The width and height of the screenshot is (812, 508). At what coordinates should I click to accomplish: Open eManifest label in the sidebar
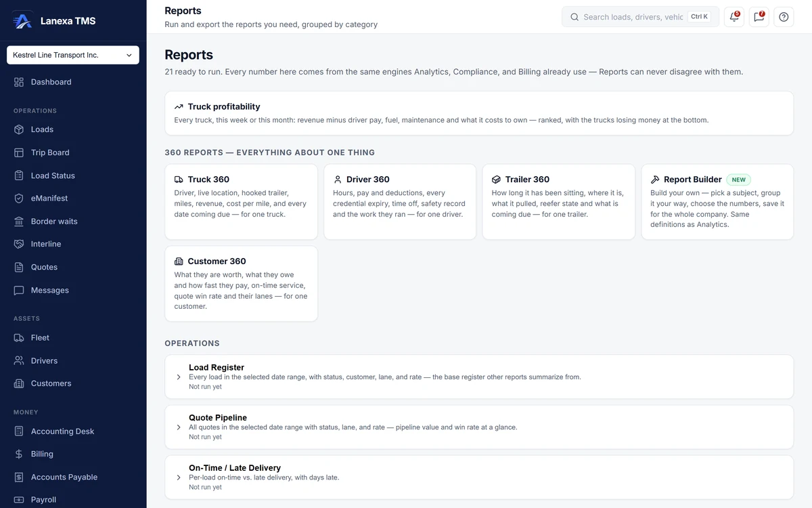(49, 198)
